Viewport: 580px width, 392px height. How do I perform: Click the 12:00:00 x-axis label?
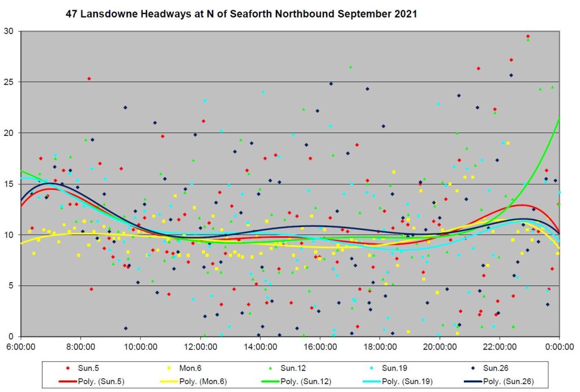tap(199, 346)
